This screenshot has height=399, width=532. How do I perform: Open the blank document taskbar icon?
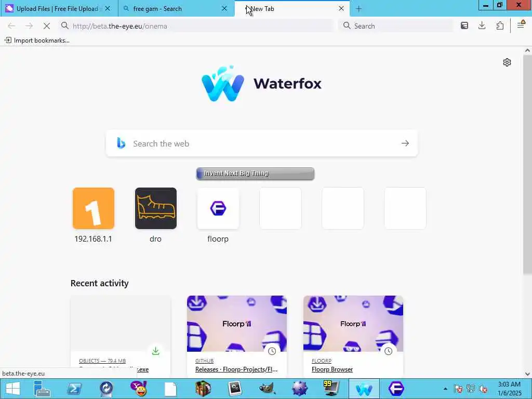tap(170, 389)
